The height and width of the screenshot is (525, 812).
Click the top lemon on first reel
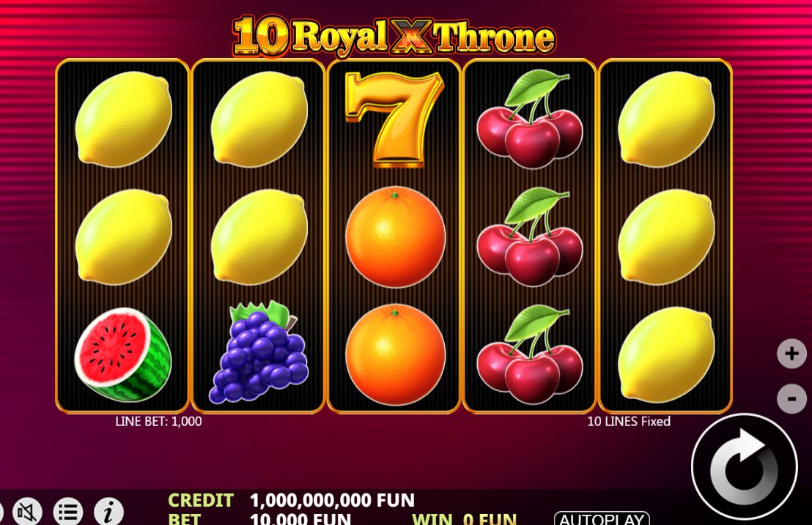click(123, 119)
